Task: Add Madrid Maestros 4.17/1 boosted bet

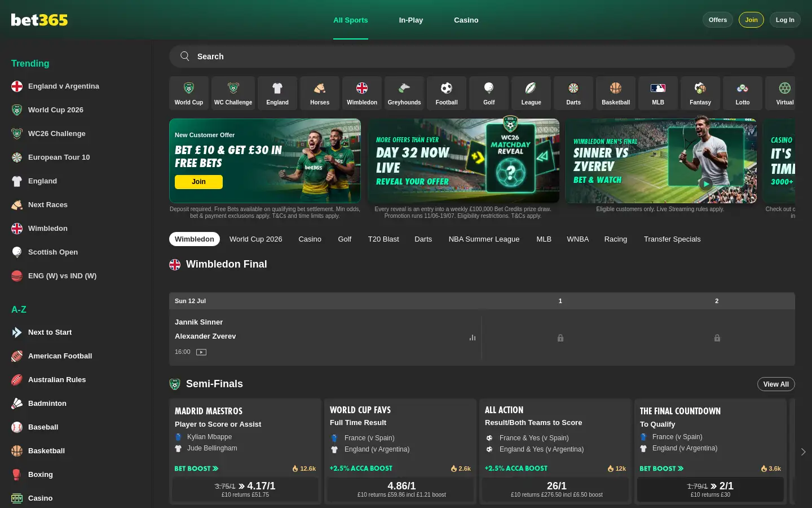Action: point(245,490)
